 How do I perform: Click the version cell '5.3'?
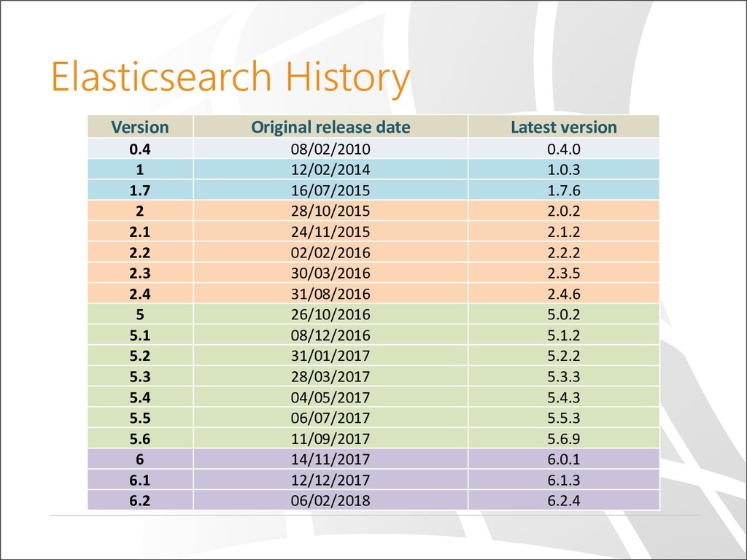coord(140,377)
